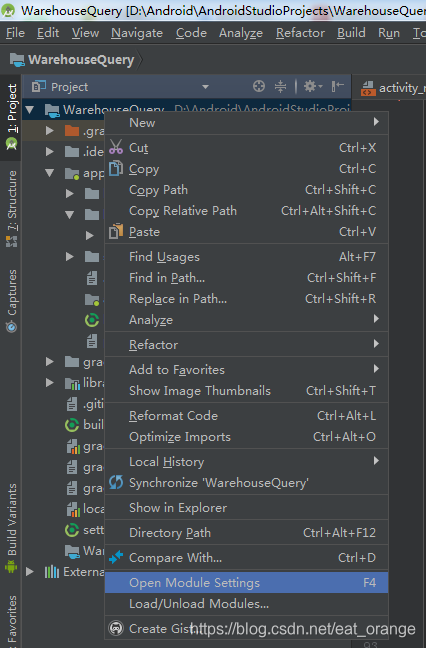This screenshot has height=648, width=426.
Task: Click the WarehouseQuery breadcrumb folder icon
Action: (17, 60)
